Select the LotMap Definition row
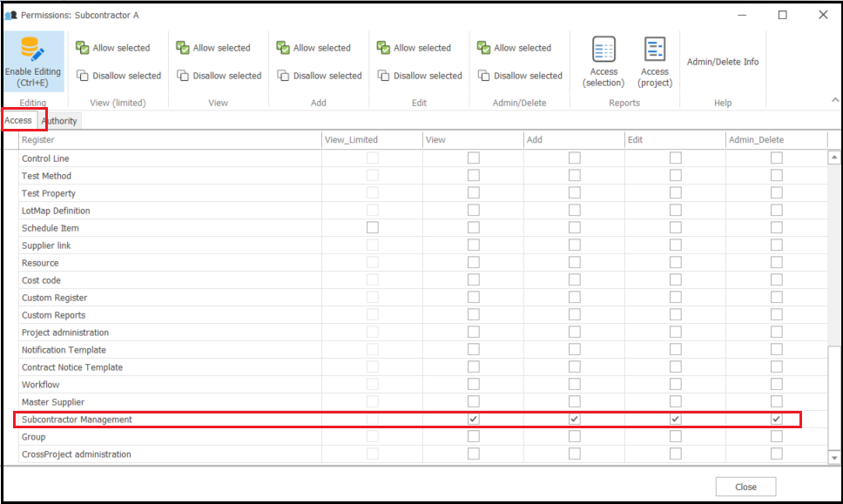The width and height of the screenshot is (843, 504). click(x=422, y=211)
